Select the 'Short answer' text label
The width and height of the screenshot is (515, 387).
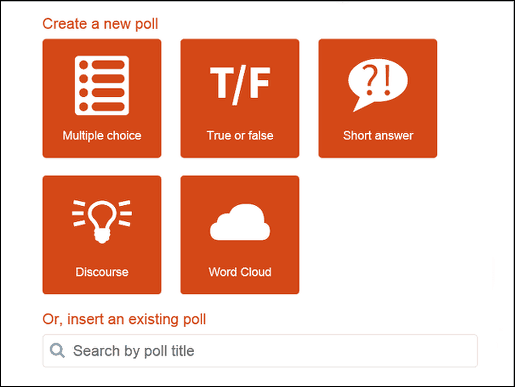pos(378,135)
